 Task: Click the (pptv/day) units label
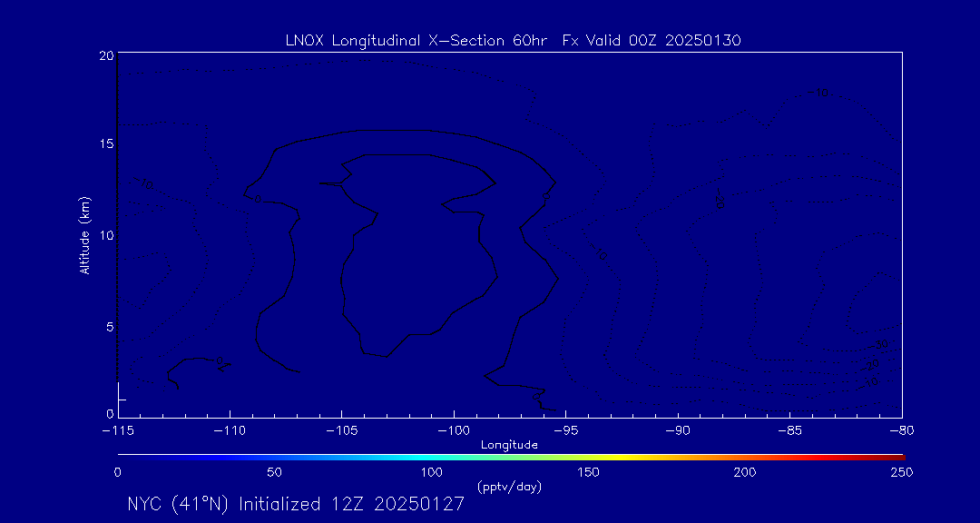pos(509,486)
